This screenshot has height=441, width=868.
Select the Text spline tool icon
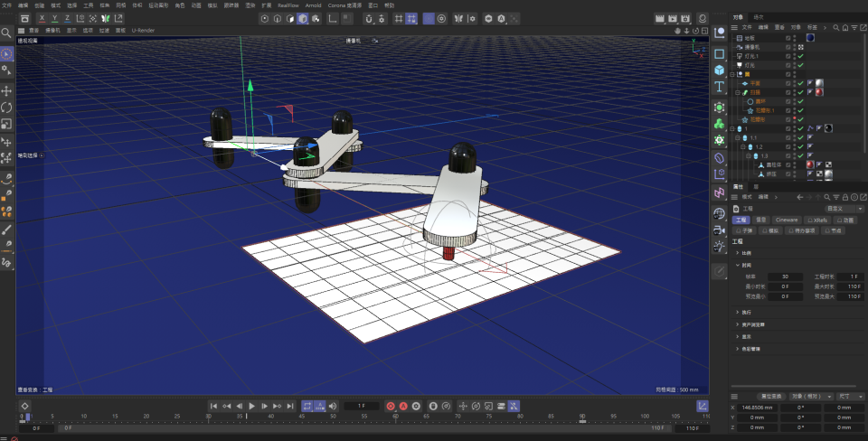tap(719, 88)
